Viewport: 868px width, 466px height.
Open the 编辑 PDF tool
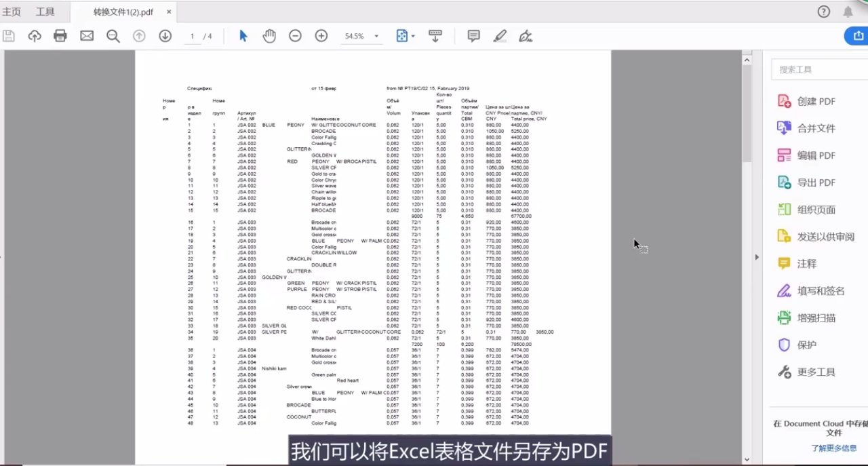tap(806, 155)
